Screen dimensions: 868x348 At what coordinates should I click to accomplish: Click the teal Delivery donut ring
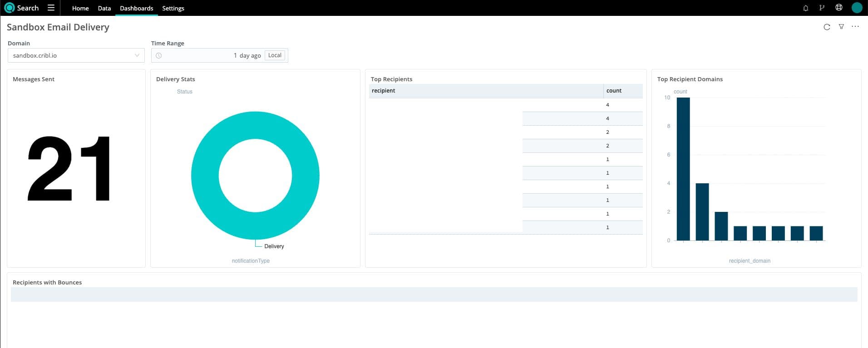205,176
